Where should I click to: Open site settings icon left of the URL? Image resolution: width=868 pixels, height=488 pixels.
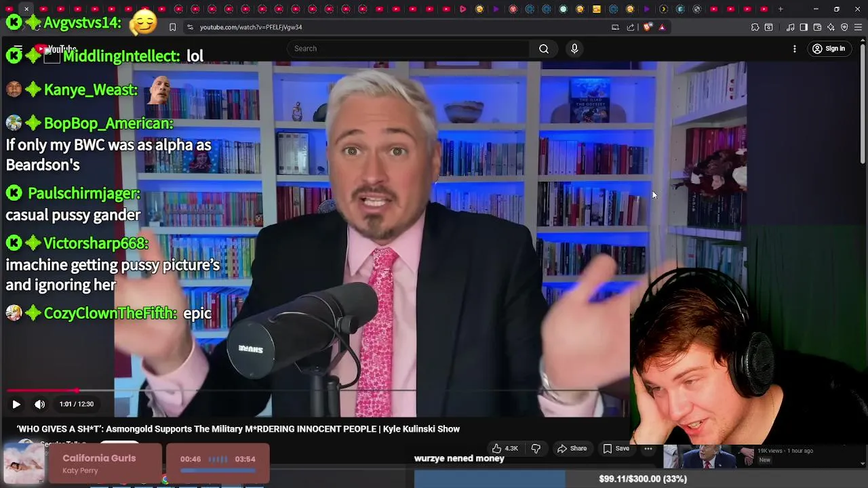190,27
